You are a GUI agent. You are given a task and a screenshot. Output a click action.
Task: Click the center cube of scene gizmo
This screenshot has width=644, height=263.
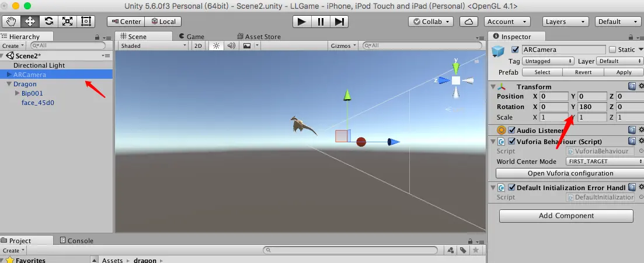point(456,80)
